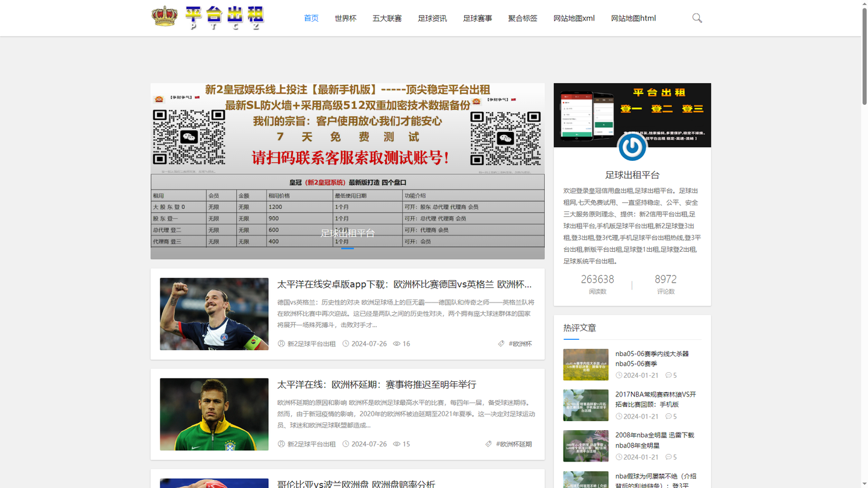Click date 2024-07-26 on first article
This screenshot has height=488, width=868.
pos(369,343)
